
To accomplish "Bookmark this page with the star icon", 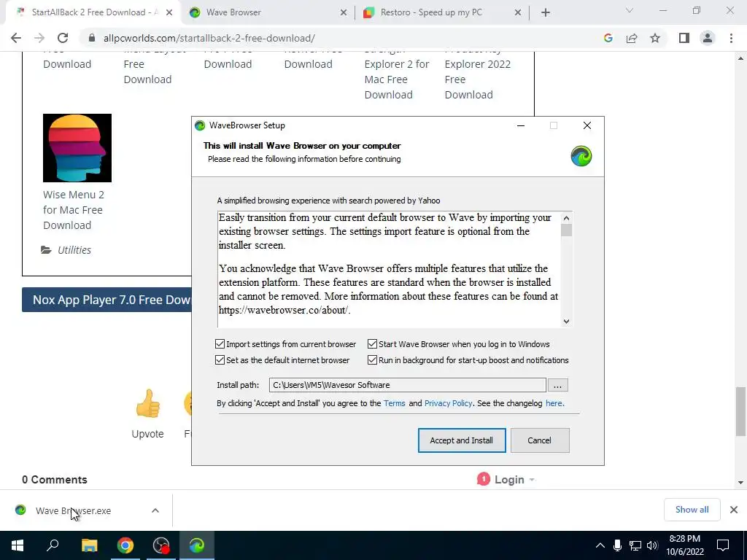I will [655, 38].
